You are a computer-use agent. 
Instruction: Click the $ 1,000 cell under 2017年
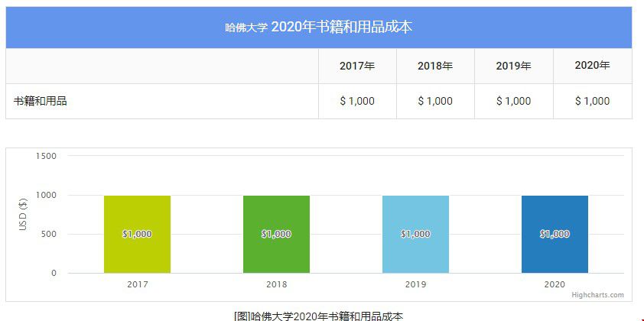[357, 101]
